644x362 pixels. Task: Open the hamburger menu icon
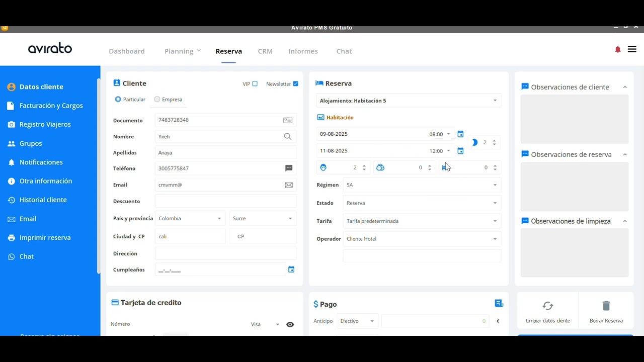pos(632,49)
